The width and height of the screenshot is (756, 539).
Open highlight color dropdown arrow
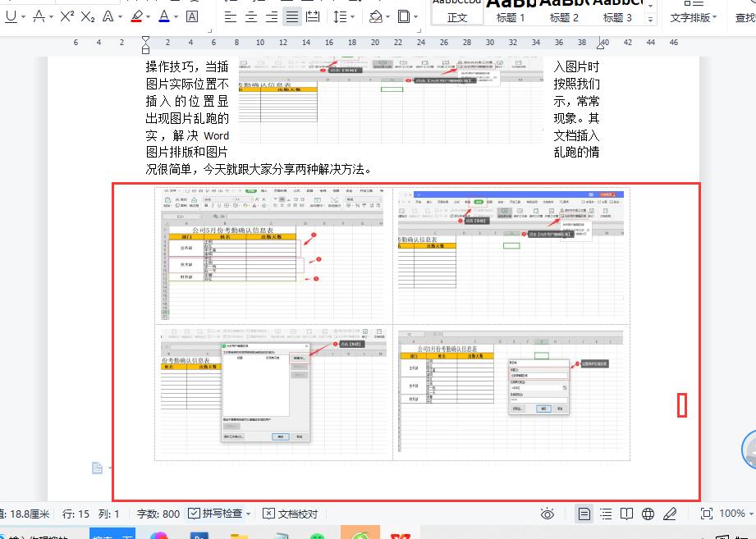tap(148, 17)
